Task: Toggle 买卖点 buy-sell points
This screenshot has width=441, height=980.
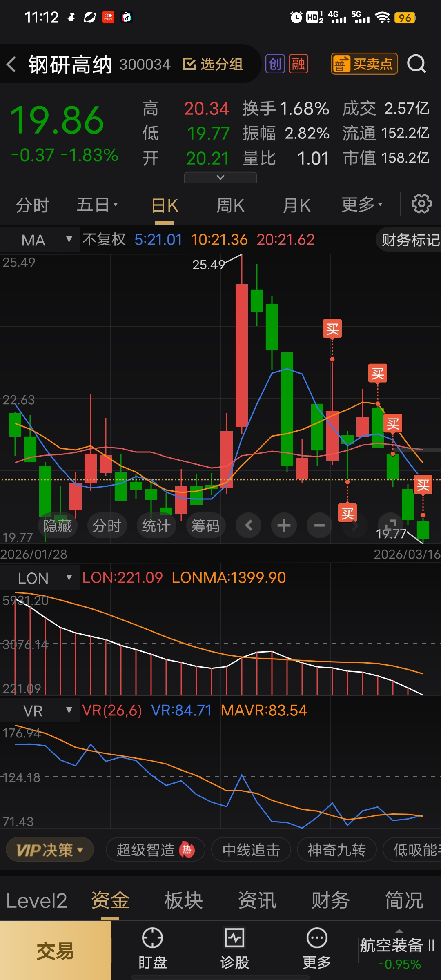Action: (x=364, y=64)
